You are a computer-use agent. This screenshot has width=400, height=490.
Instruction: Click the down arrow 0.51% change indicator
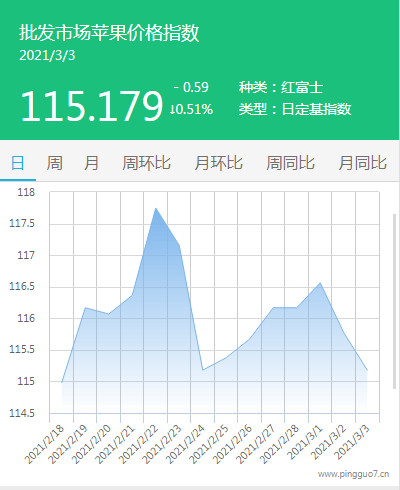(x=191, y=109)
